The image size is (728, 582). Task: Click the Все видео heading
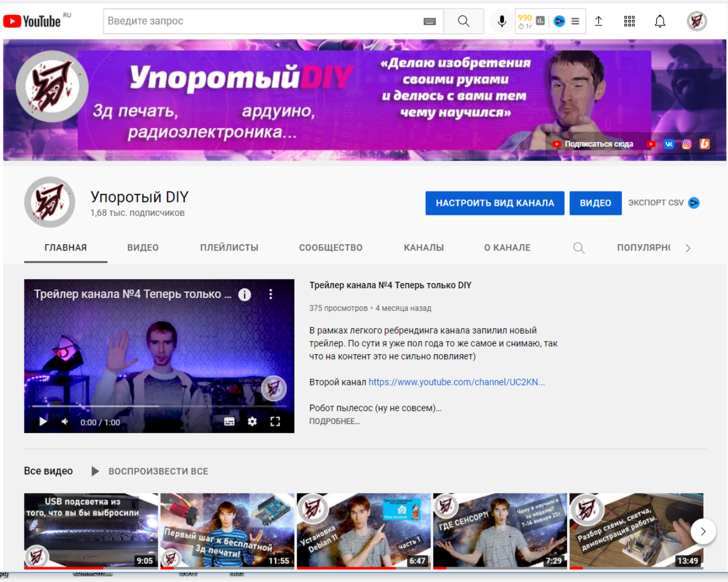[x=49, y=471]
